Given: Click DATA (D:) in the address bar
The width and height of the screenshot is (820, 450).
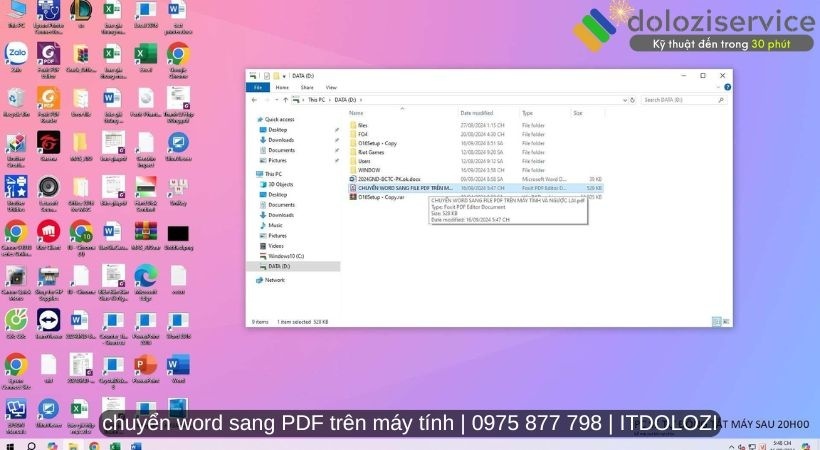Looking at the screenshot, I should click(345, 100).
